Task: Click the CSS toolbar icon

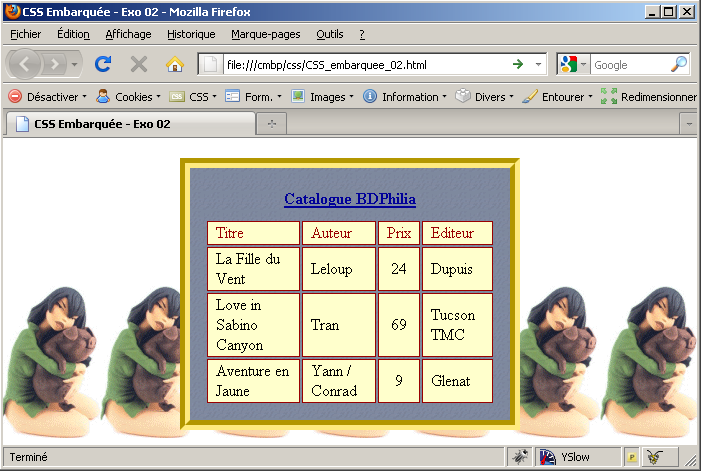Action: click(177, 97)
